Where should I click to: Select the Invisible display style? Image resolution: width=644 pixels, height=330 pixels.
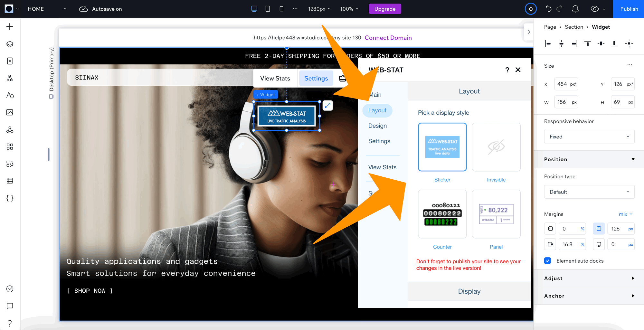(x=496, y=147)
